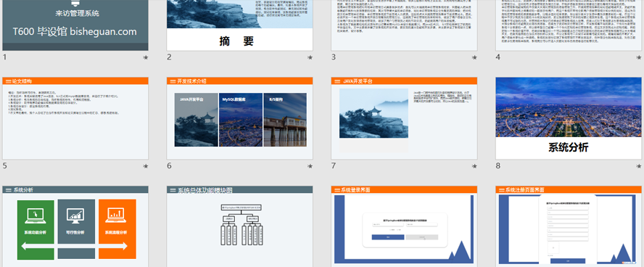Screen dimensions: 644x267
Task: Select slide 3 text-only abstract thumbnail
Action: [404, 25]
